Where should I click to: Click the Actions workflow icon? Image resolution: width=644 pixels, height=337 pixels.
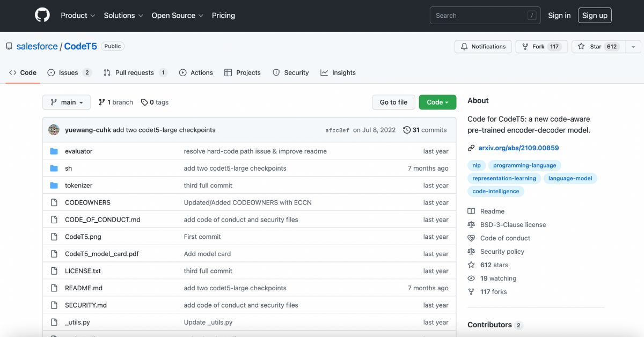[183, 72]
